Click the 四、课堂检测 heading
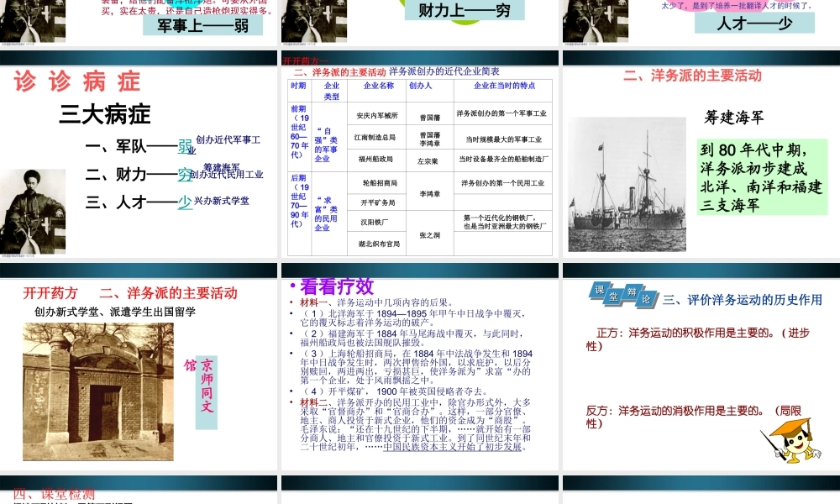The image size is (840, 504). [x=54, y=493]
